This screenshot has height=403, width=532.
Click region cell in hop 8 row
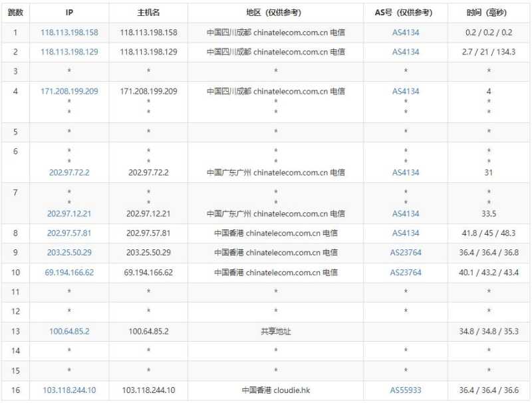click(x=276, y=233)
